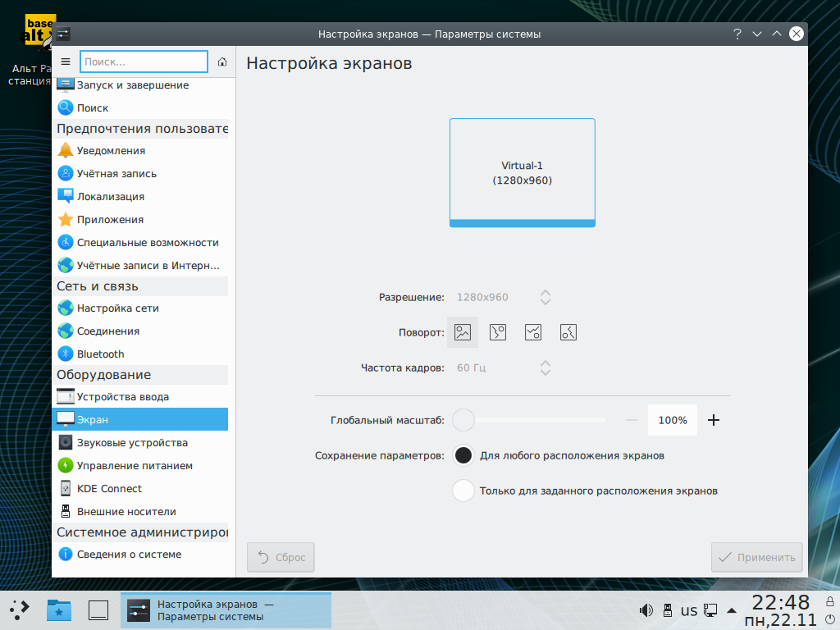Select 'Для любого расположения экранов' radio
This screenshot has width=840, height=630.
point(463,455)
